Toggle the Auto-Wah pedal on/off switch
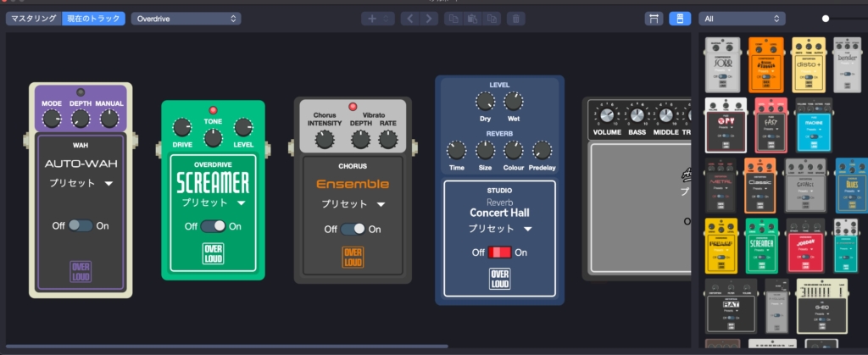Screen dimensions: 868x355 click(81, 225)
